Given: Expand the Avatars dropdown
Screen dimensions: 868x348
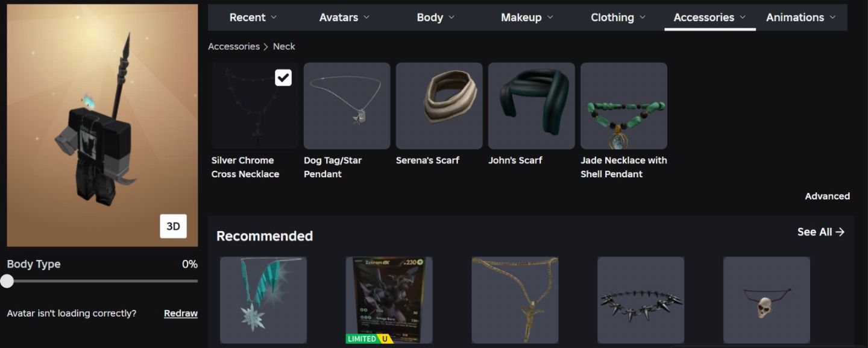Looking at the screenshot, I should [x=345, y=17].
